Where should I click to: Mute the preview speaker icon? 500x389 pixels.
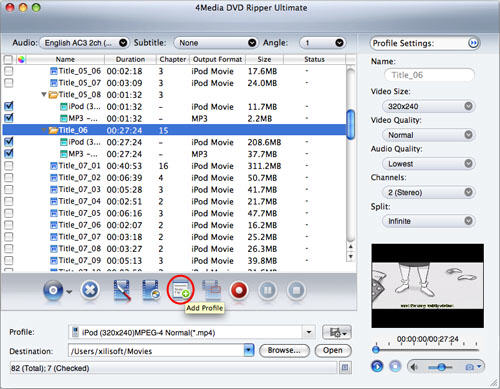(x=415, y=367)
